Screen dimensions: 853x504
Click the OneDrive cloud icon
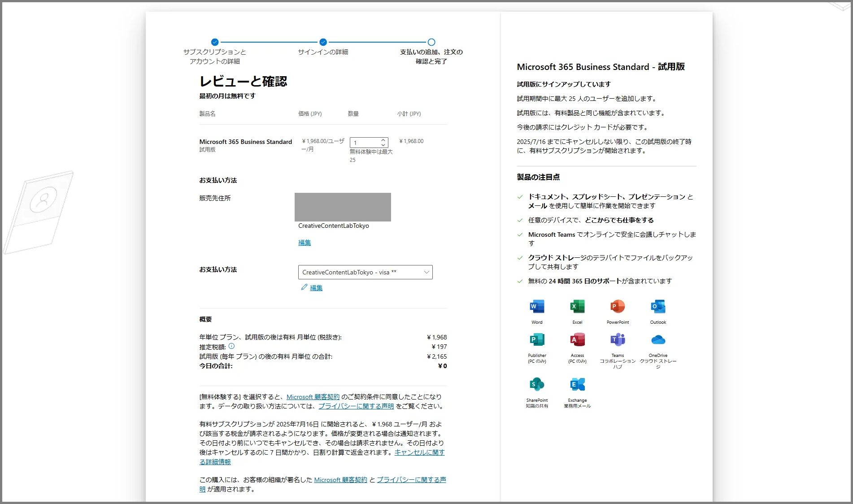click(x=658, y=339)
